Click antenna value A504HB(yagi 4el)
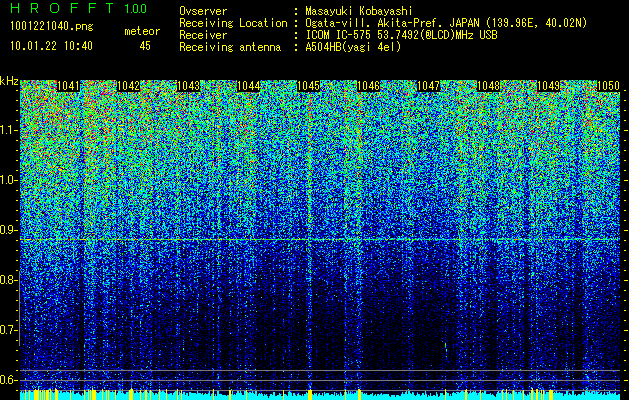This screenshot has width=629, height=400. [353, 47]
